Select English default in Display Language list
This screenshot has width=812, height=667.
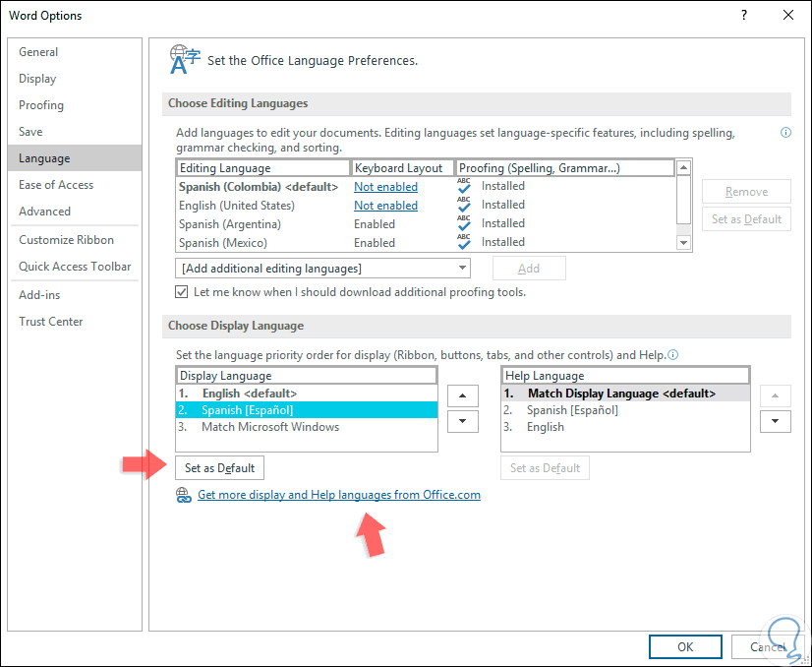[x=307, y=394]
